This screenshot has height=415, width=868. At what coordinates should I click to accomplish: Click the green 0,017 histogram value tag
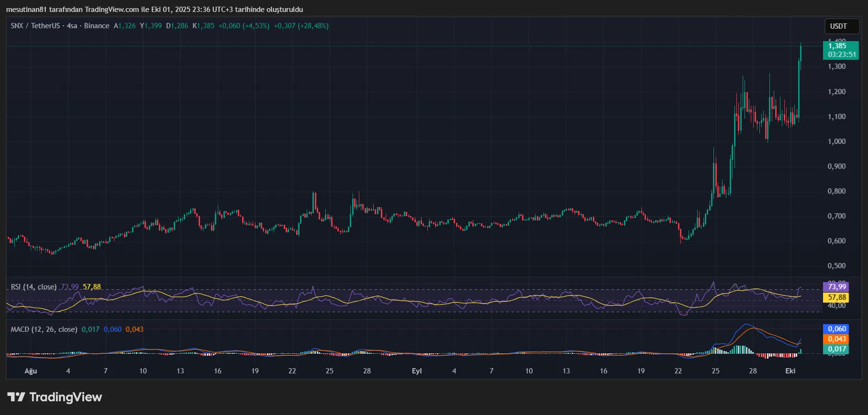pos(836,349)
